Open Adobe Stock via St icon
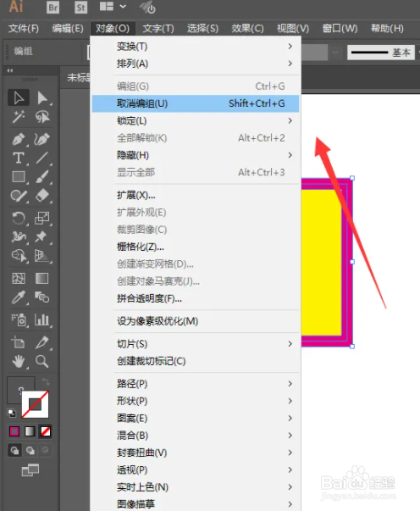The width and height of the screenshot is (420, 511). tap(80, 7)
